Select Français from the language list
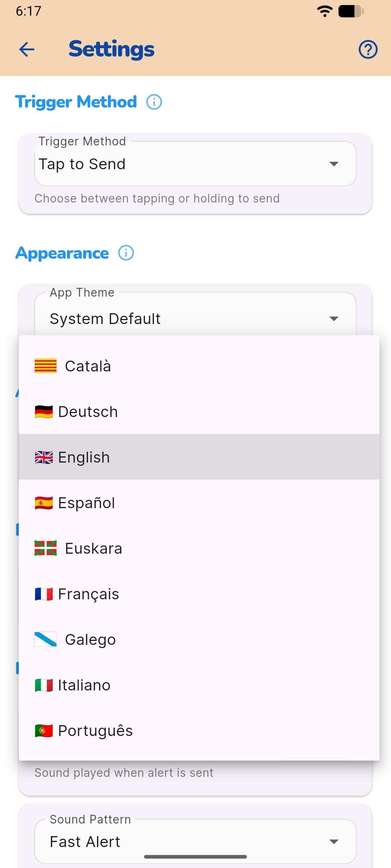Image resolution: width=391 pixels, height=868 pixels. tap(109, 593)
